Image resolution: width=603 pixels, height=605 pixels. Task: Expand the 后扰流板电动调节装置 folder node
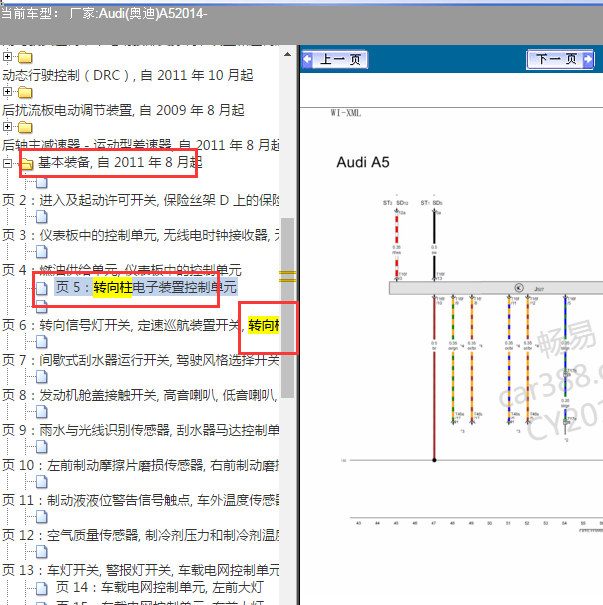pyautogui.click(x=7, y=91)
